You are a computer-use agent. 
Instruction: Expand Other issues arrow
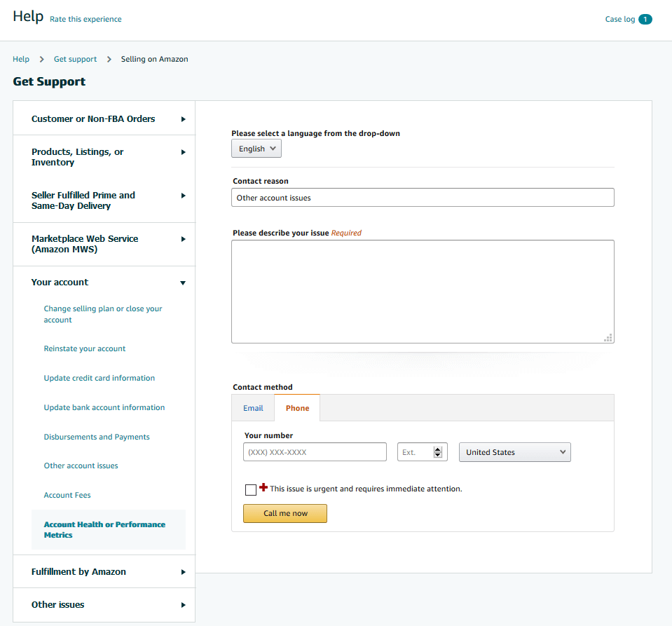pyautogui.click(x=183, y=605)
